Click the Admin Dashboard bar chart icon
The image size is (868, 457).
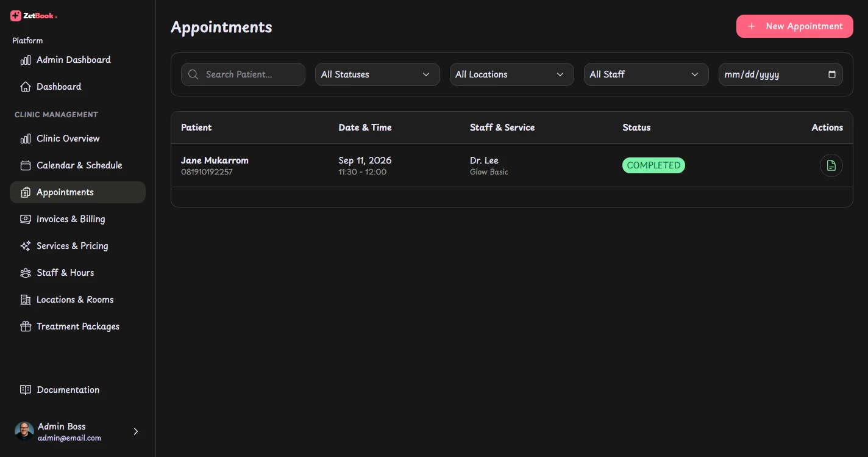point(26,60)
